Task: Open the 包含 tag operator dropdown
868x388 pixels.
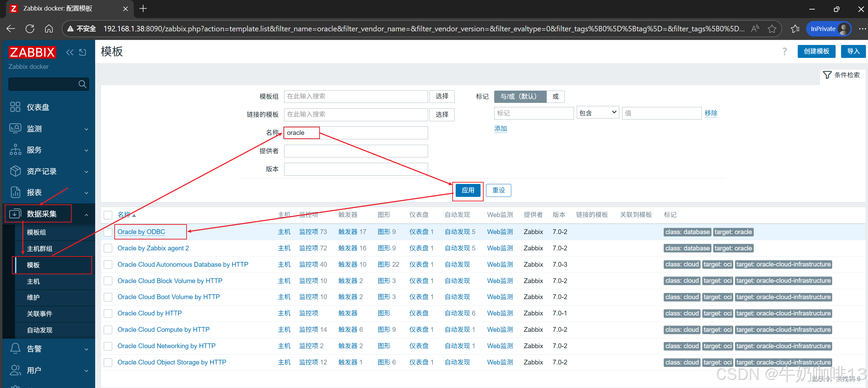Action: point(598,113)
